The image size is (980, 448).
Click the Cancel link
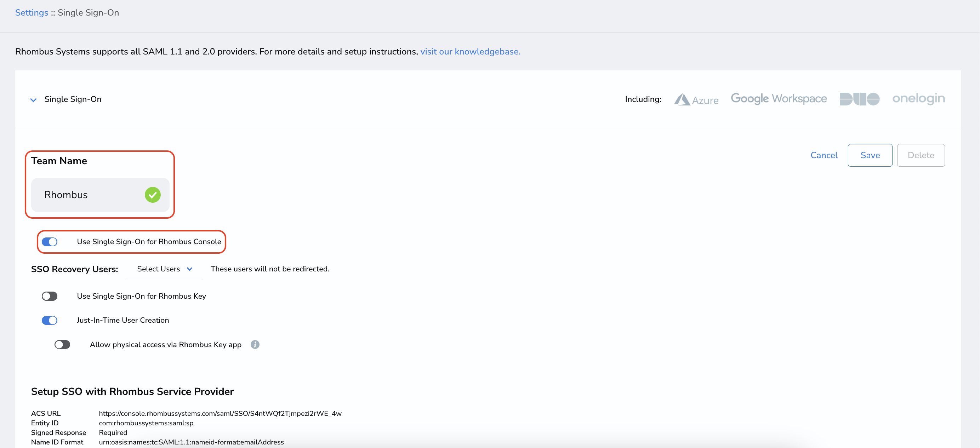click(824, 155)
